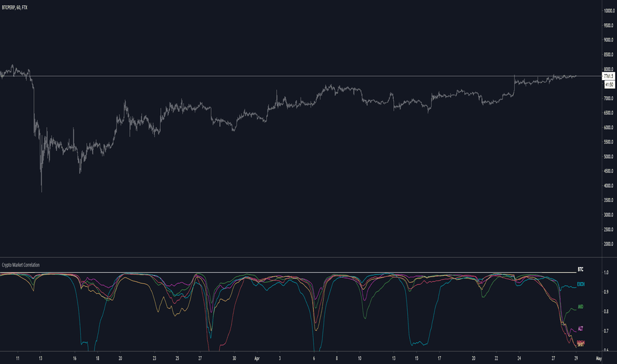Screen dimensions: 617x364
Task: Click the 25 date label on time axis
Action: tap(177, 359)
